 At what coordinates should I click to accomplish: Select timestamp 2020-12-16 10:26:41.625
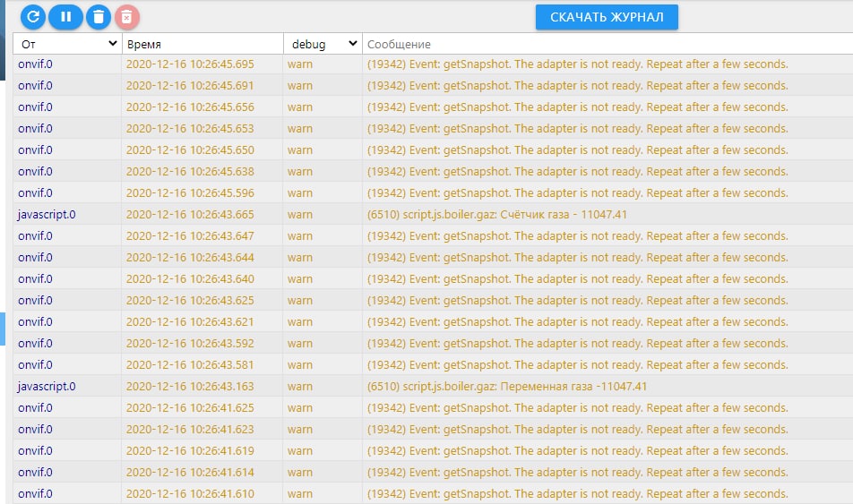pos(190,408)
